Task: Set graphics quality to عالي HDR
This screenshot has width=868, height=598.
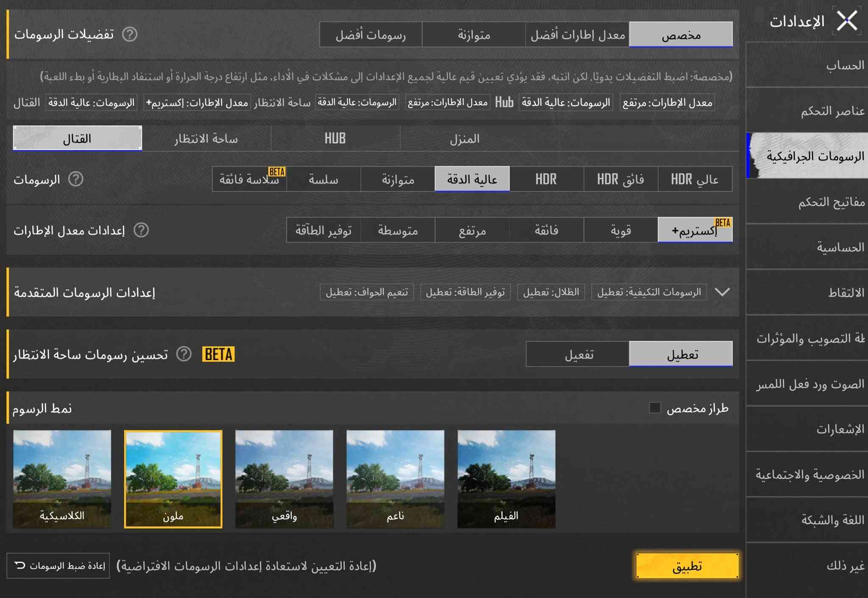Action: (x=695, y=179)
